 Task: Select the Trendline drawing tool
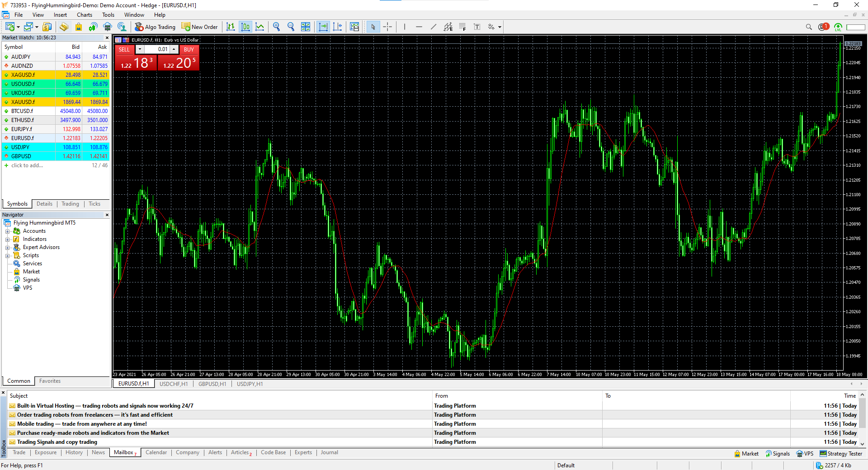tap(434, 27)
